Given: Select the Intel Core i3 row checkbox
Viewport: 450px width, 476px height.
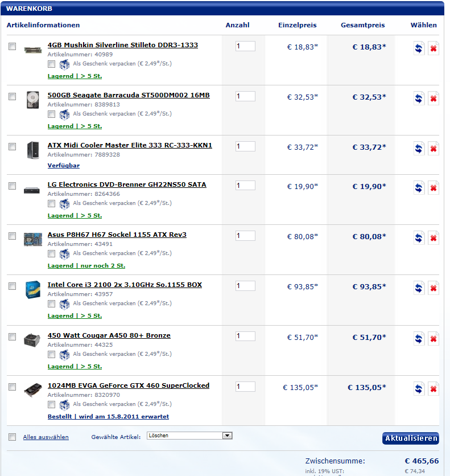Looking at the screenshot, I should coord(12,286).
